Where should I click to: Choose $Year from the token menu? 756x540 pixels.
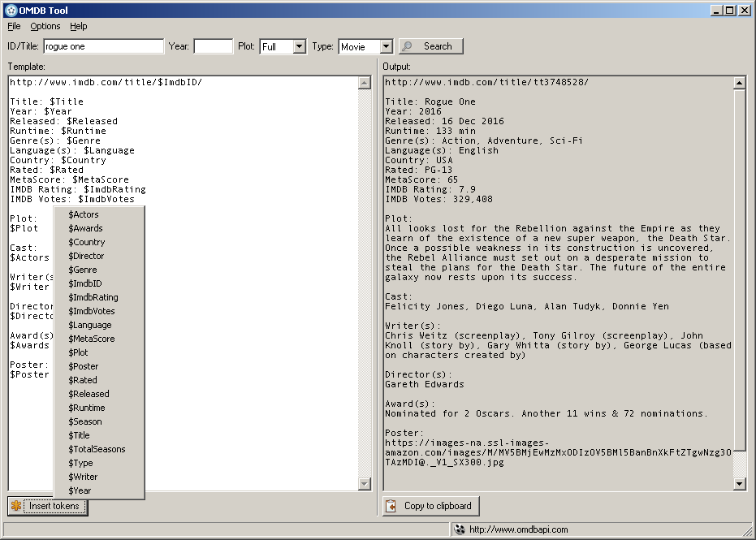coord(99,490)
